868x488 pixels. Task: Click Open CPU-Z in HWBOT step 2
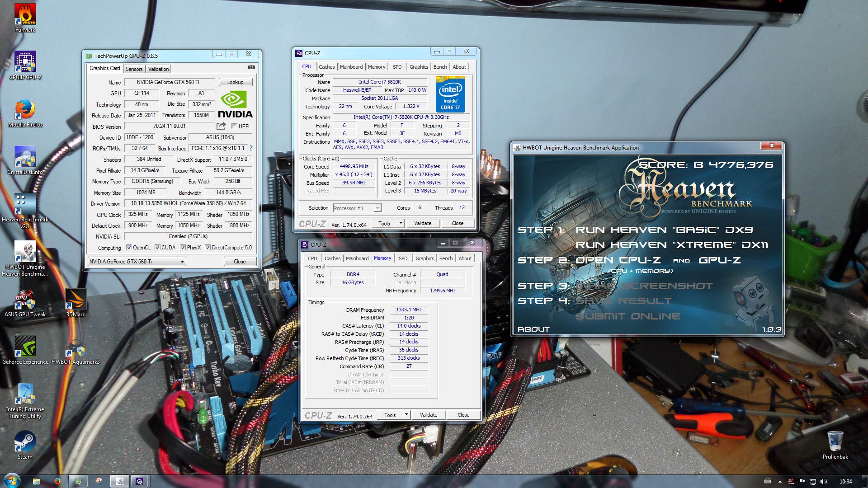(x=618, y=260)
